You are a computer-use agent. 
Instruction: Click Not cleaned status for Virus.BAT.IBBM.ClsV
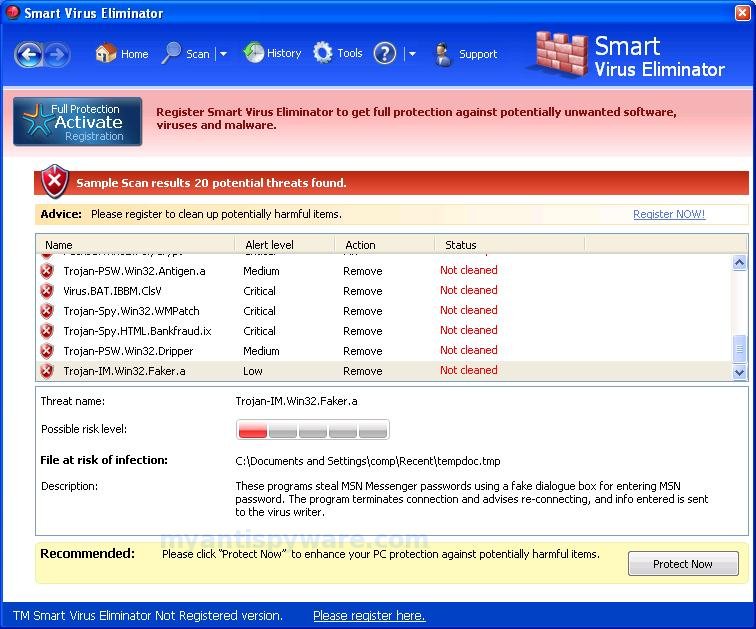469,290
